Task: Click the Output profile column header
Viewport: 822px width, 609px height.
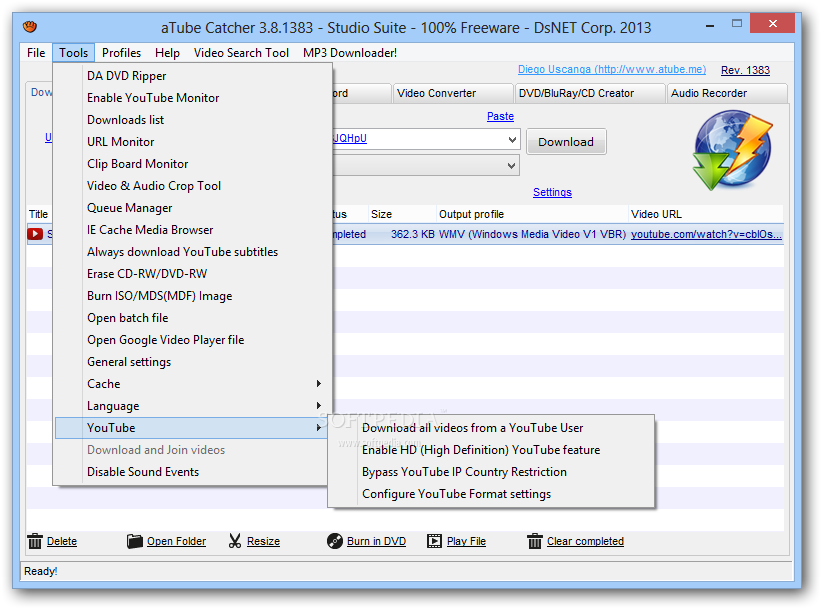Action: (532, 214)
